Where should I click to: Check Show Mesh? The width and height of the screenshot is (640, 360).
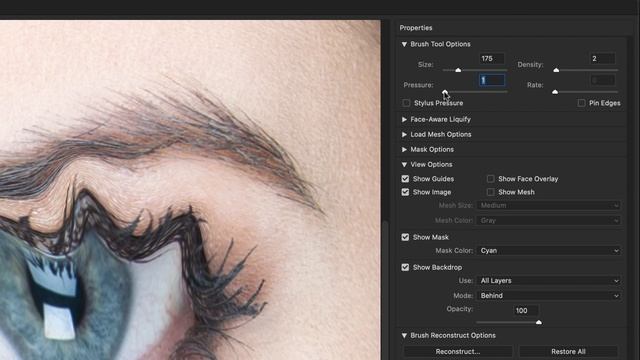(491, 192)
